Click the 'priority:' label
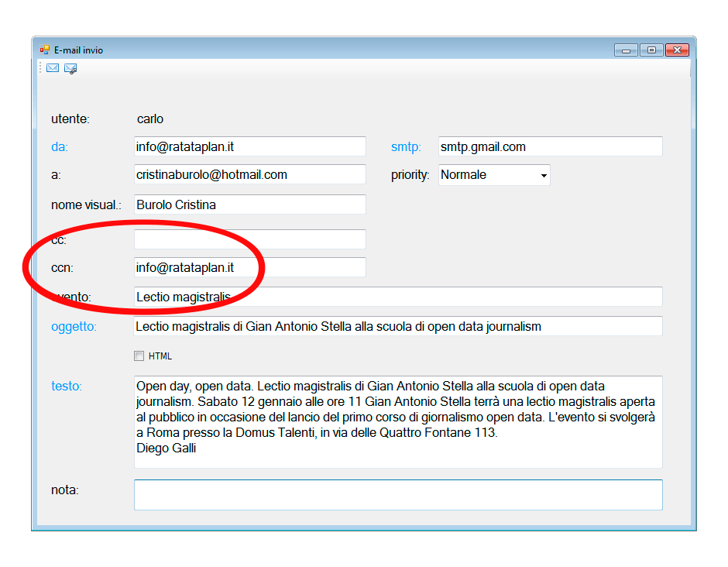This screenshot has height=567, width=728. (410, 175)
